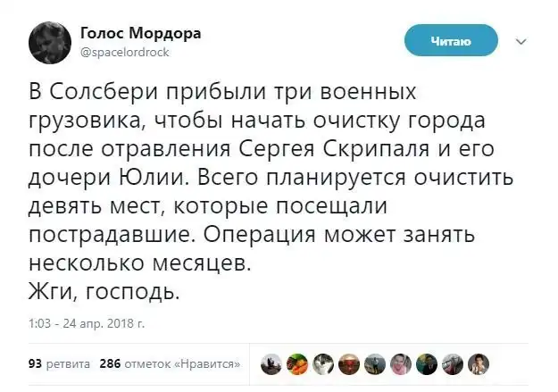Click the seventh liker avatar

pyautogui.click(x=427, y=363)
